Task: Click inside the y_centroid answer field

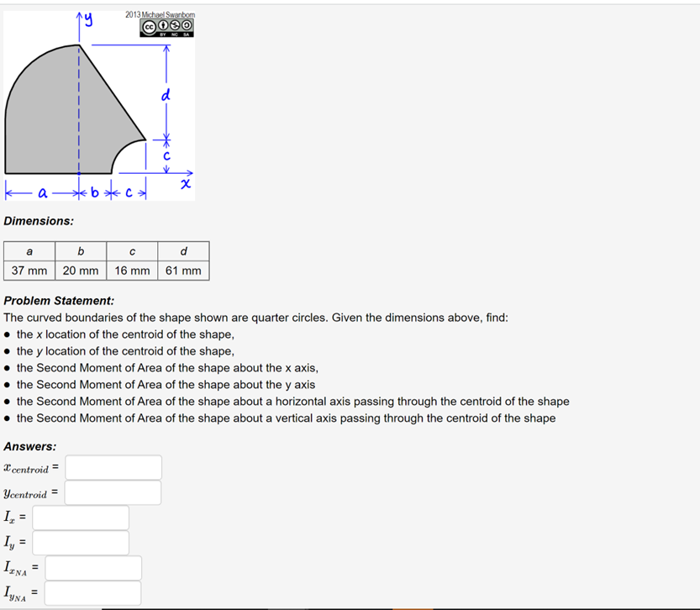Action: [112, 492]
